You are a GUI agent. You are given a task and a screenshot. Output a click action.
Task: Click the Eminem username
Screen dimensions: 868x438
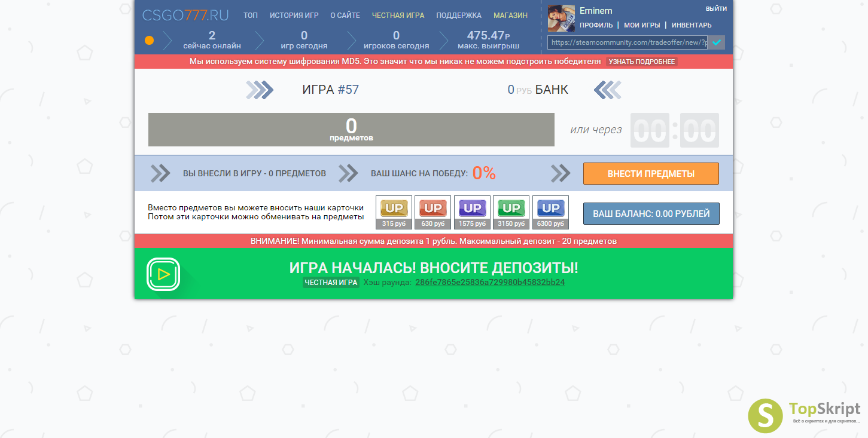coord(596,11)
